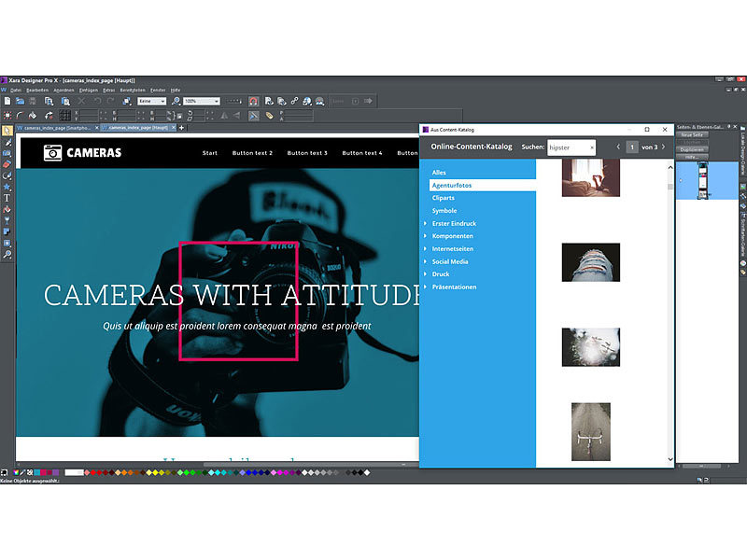Expand the 'Internetseiten' category
This screenshot has width=747, height=560.
426,248
